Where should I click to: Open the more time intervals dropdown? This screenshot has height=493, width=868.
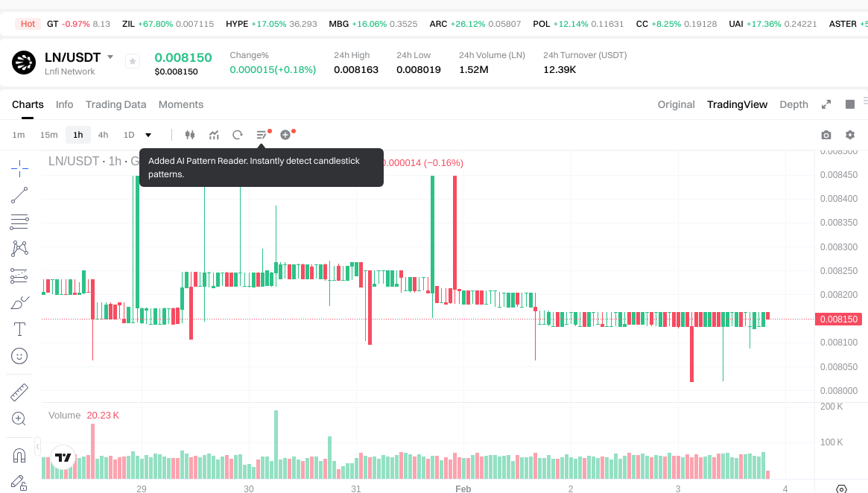[148, 135]
